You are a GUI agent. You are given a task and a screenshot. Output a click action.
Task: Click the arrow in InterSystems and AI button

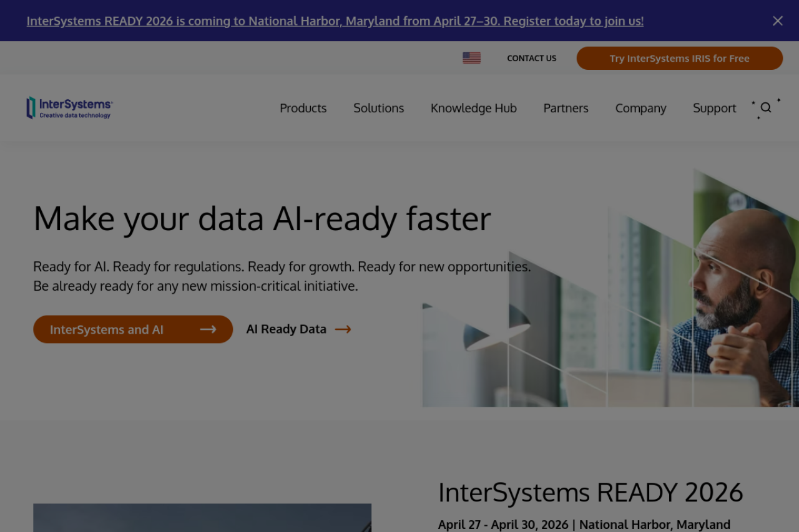(208, 329)
